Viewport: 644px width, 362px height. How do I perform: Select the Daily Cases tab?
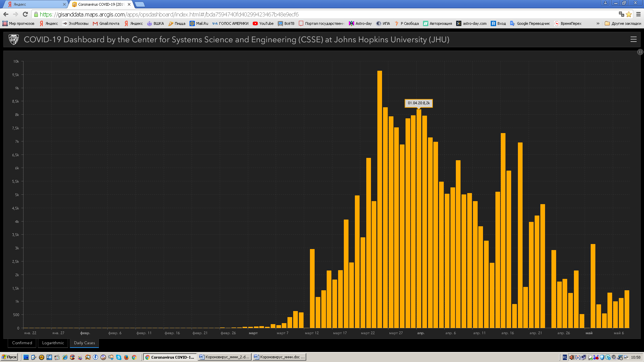[85, 343]
